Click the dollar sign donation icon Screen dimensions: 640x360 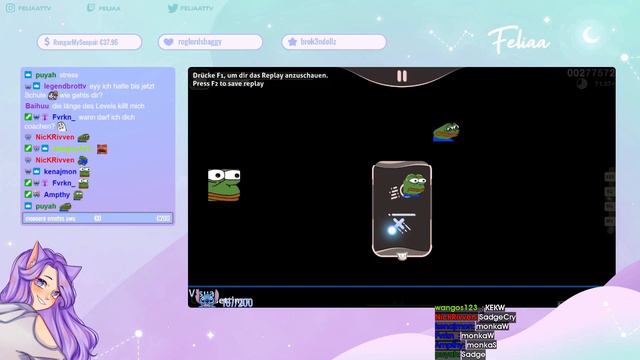(x=47, y=42)
